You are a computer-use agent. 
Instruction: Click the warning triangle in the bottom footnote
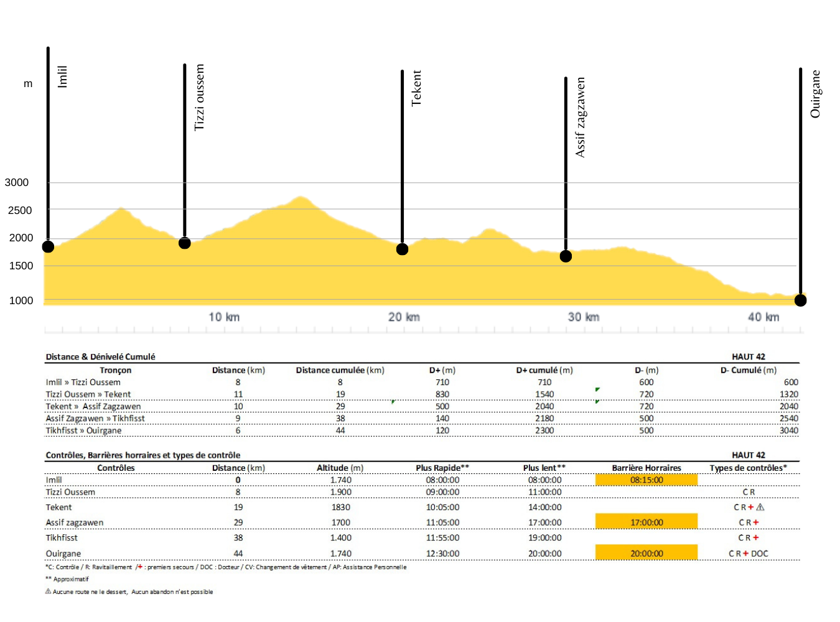(x=48, y=592)
